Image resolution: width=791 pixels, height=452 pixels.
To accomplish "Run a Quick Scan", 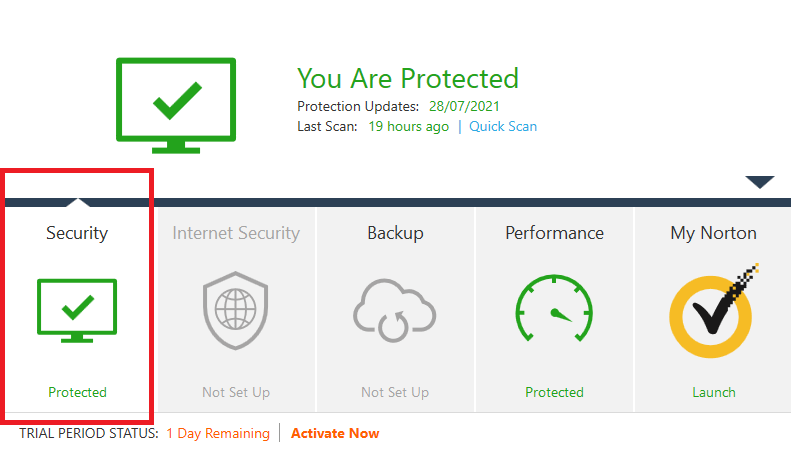I will point(503,127).
